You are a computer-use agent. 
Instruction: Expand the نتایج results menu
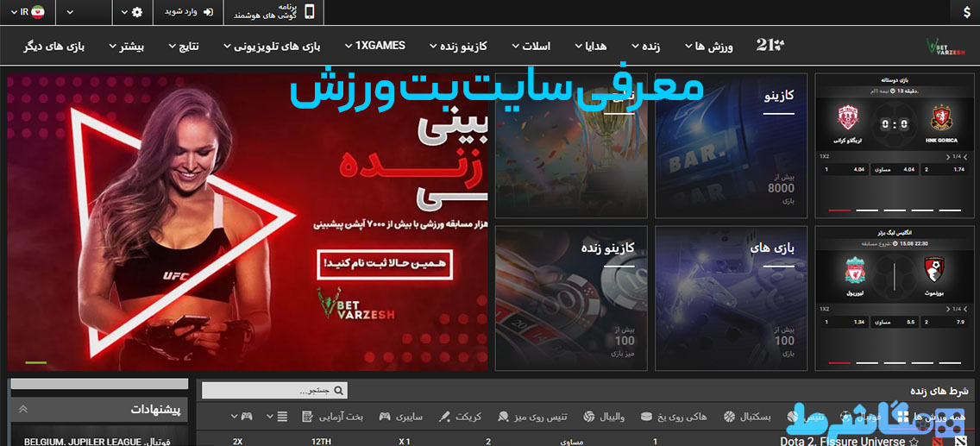(184, 47)
